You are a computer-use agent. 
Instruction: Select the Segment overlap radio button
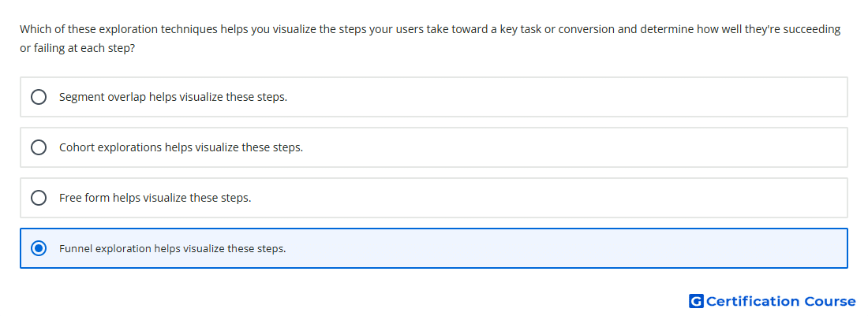[39, 97]
